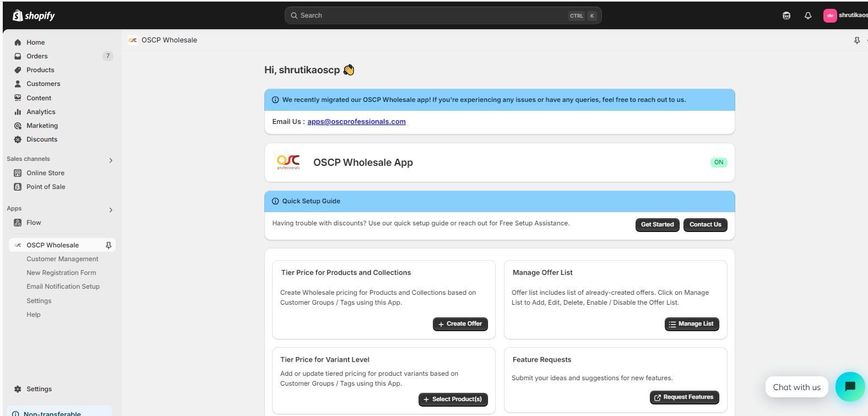Screen dimensions: 868x416
Task: Expand the Apps section chevron
Action: pyautogui.click(x=111, y=210)
